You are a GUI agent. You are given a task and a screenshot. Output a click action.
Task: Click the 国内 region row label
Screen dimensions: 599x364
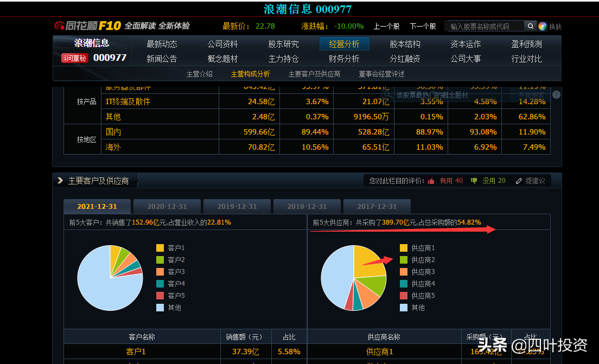click(113, 132)
